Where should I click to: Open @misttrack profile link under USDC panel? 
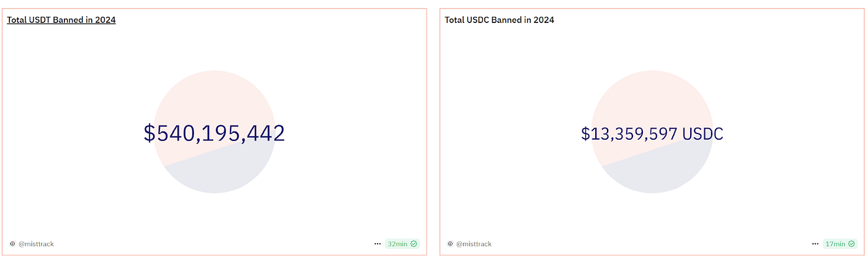pos(474,244)
